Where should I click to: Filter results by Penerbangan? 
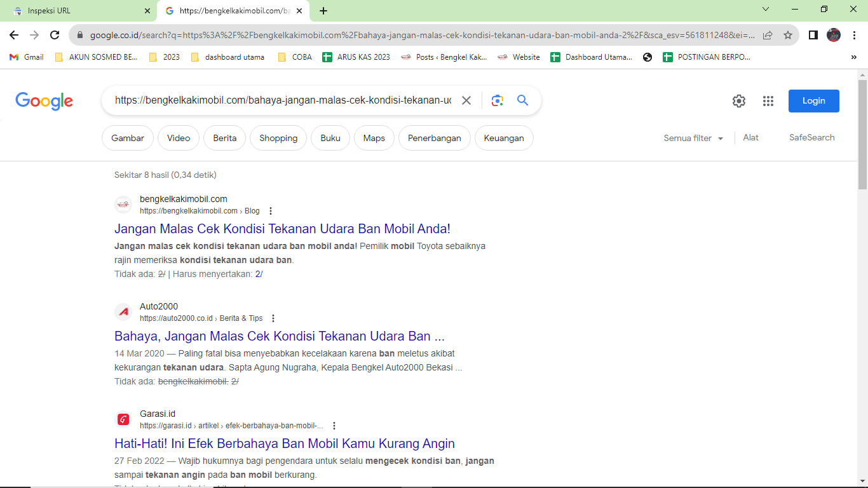click(x=435, y=138)
